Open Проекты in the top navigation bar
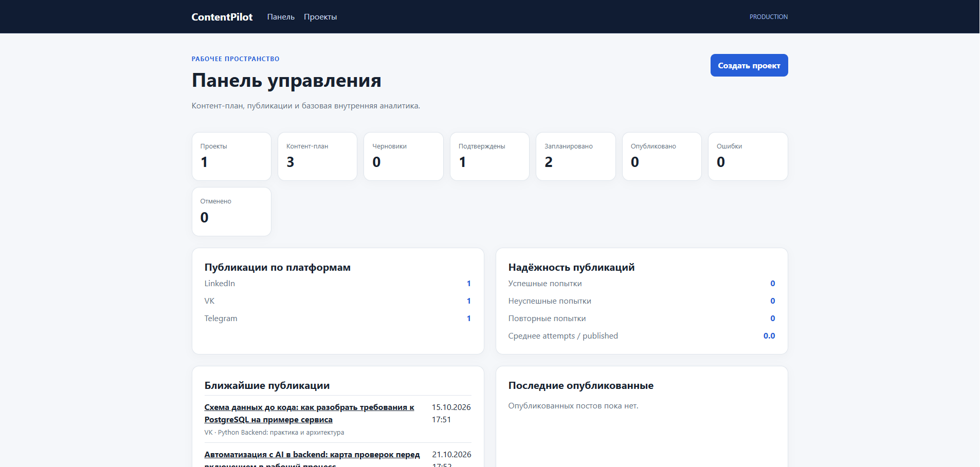980x467 pixels. [x=320, y=17]
